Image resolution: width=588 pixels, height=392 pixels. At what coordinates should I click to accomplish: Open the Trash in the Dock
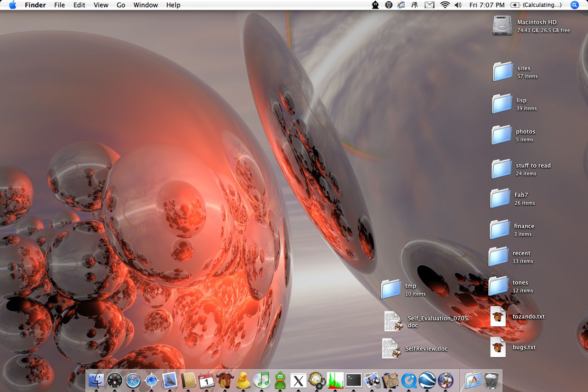pos(492,380)
